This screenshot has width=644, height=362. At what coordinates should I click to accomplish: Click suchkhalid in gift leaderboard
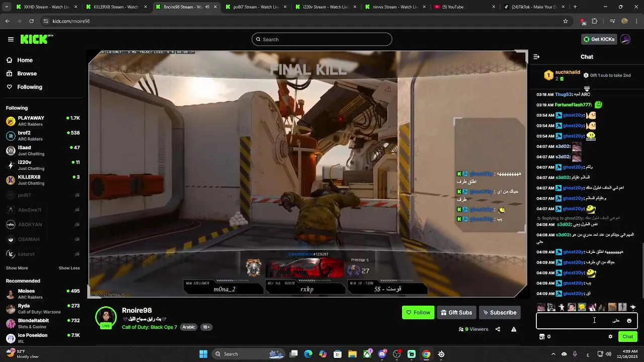click(x=568, y=72)
